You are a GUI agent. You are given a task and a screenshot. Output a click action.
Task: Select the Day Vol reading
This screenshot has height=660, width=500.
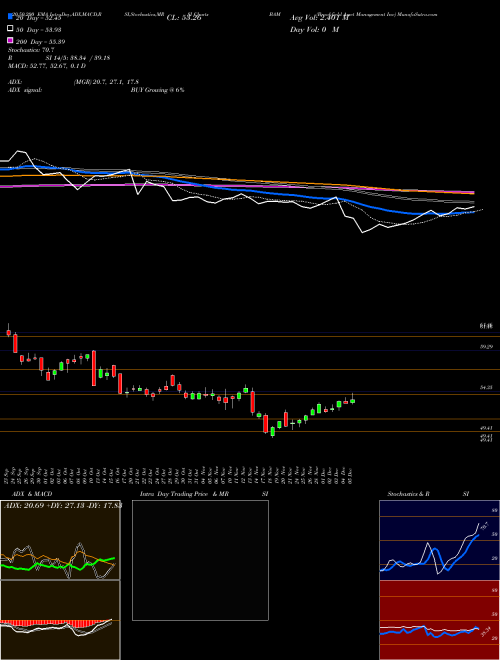click(314, 29)
